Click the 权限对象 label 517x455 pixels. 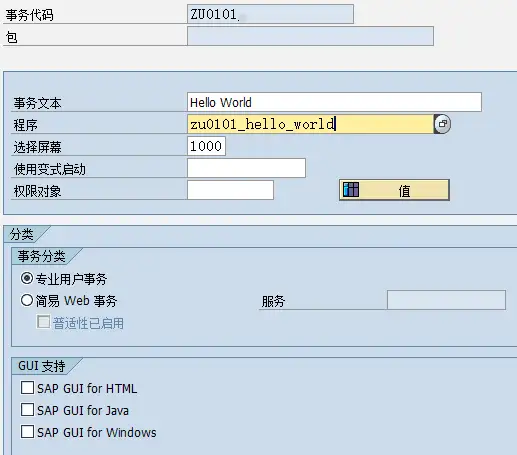pyautogui.click(x=38, y=191)
